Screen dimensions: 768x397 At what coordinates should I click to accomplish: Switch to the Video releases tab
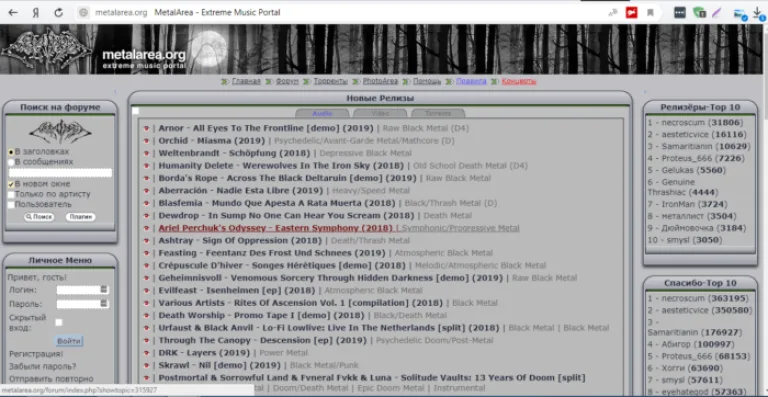[x=380, y=114]
